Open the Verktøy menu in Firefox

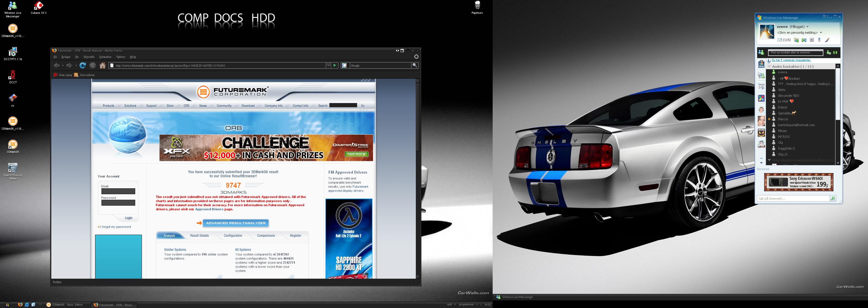click(121, 57)
